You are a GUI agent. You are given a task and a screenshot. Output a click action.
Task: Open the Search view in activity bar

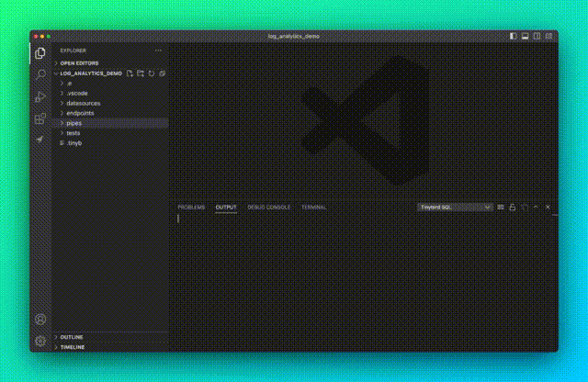click(40, 74)
